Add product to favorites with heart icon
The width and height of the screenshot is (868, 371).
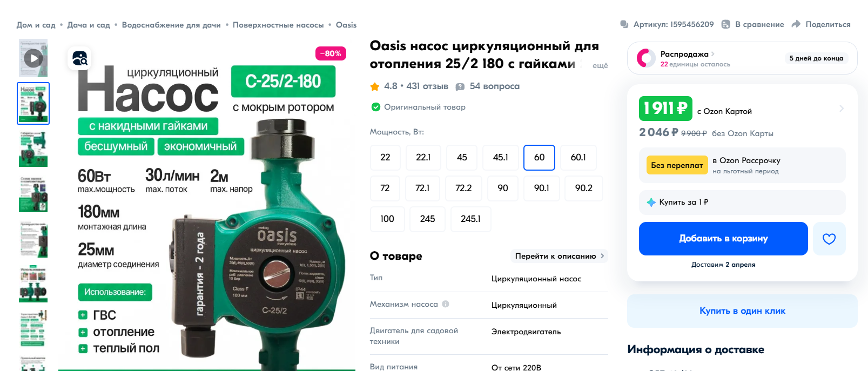(x=829, y=239)
